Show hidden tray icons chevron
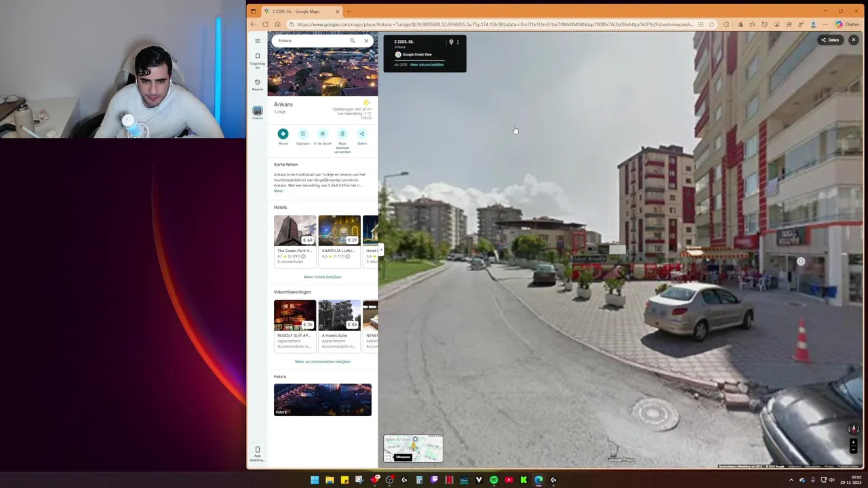This screenshot has height=488, width=868. pos(791,480)
